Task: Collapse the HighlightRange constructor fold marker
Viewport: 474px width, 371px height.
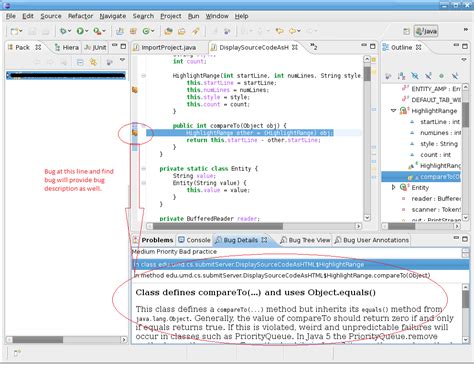Action: pyautogui.click(x=144, y=76)
